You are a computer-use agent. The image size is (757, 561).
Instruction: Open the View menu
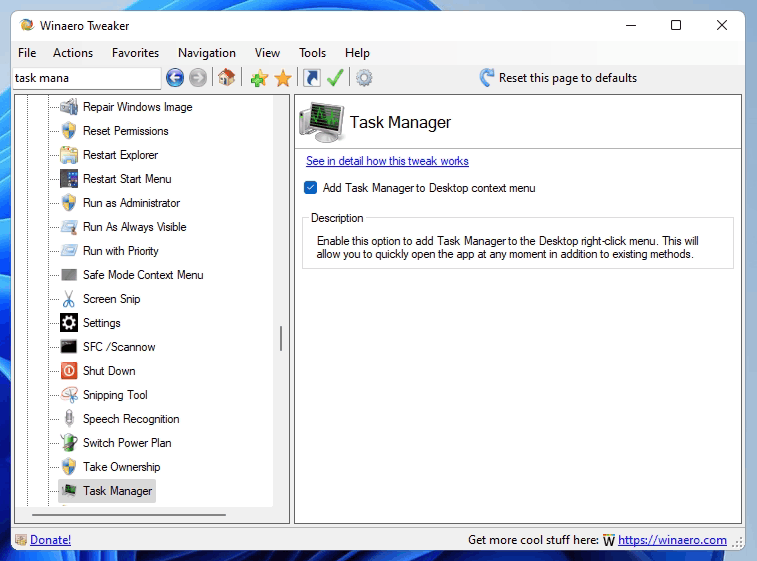pos(267,53)
